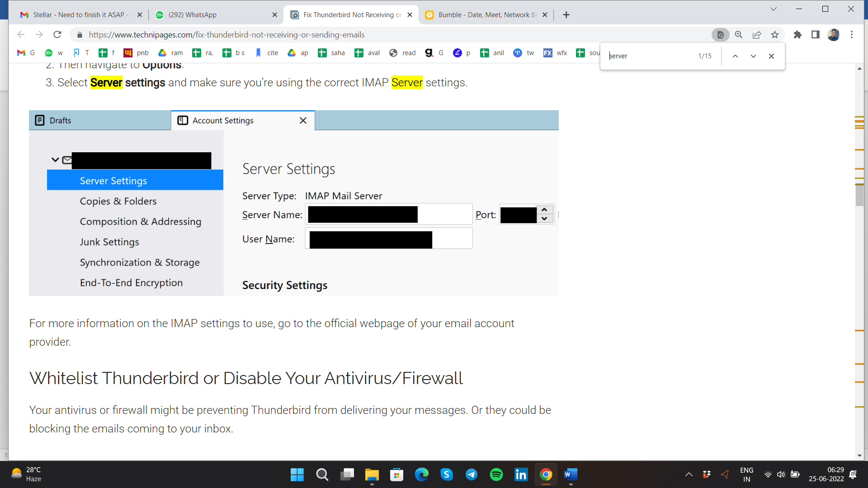Open Composition & Addressing settings

click(141, 221)
